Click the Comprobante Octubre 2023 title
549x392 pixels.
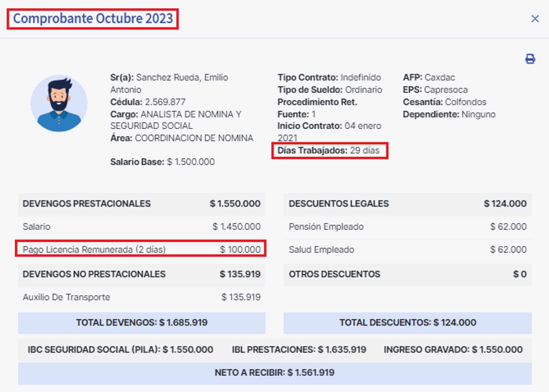93,19
